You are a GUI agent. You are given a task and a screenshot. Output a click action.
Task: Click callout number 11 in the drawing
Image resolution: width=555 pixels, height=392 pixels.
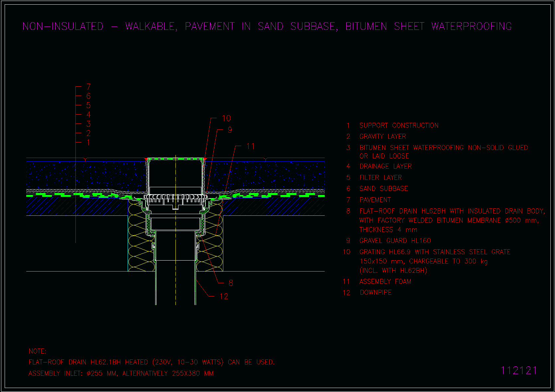pyautogui.click(x=251, y=146)
